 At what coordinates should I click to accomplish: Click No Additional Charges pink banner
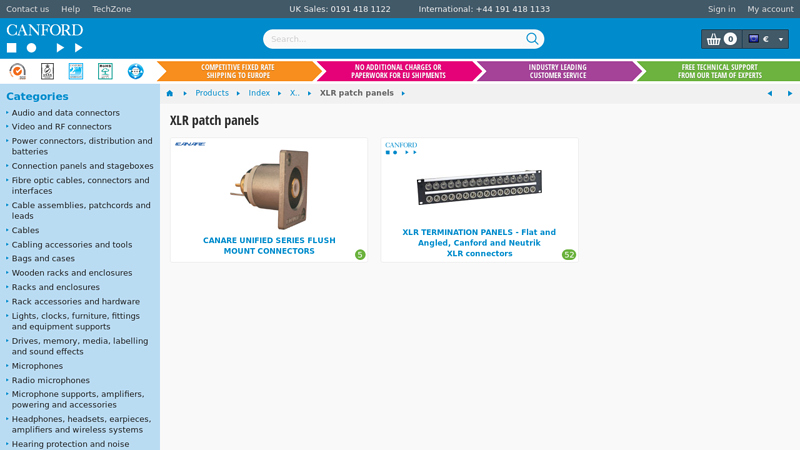(398, 71)
